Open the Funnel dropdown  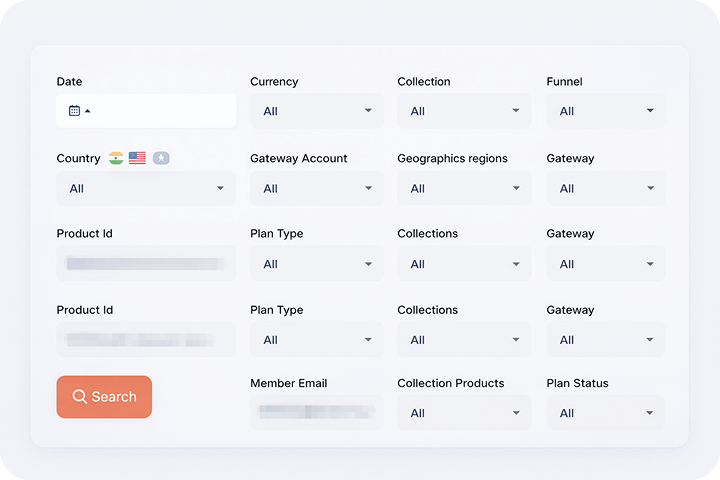pos(605,111)
